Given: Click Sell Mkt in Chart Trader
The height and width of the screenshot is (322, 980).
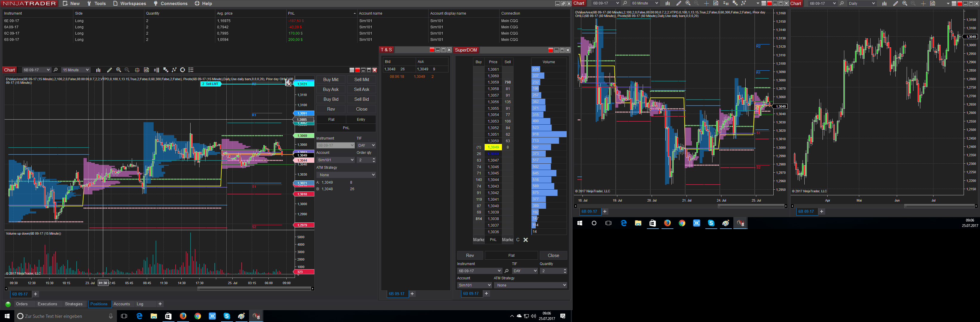Looking at the screenshot, I should click(361, 79).
